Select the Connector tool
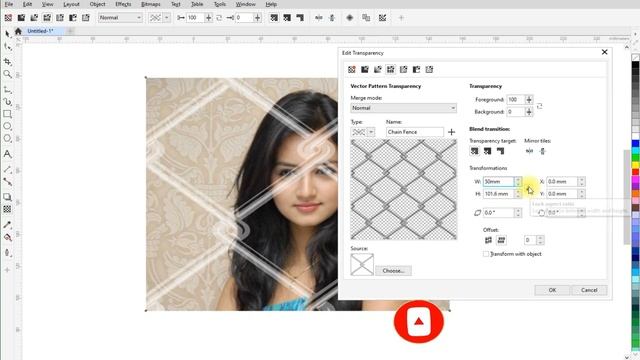 7,182
